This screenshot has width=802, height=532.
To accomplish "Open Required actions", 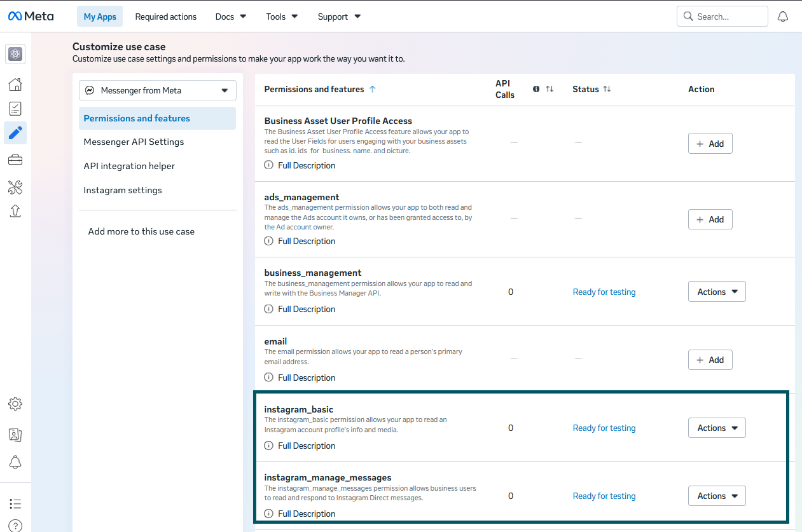I will [166, 17].
